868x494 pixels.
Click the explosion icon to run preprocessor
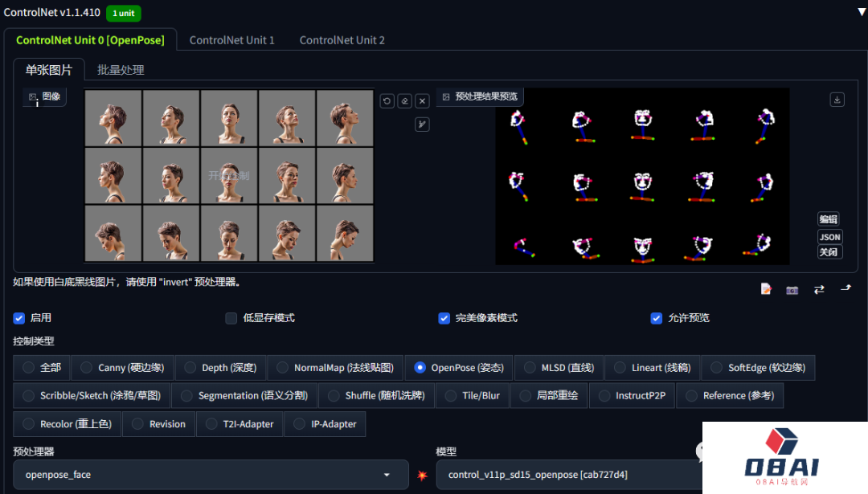[x=423, y=476]
